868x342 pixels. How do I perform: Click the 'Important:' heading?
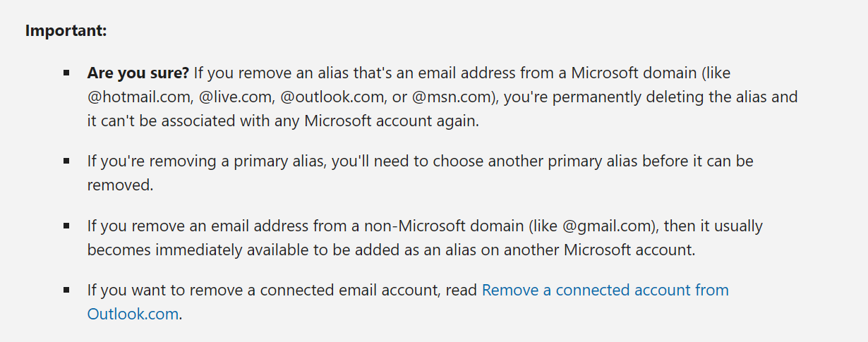pos(66,31)
